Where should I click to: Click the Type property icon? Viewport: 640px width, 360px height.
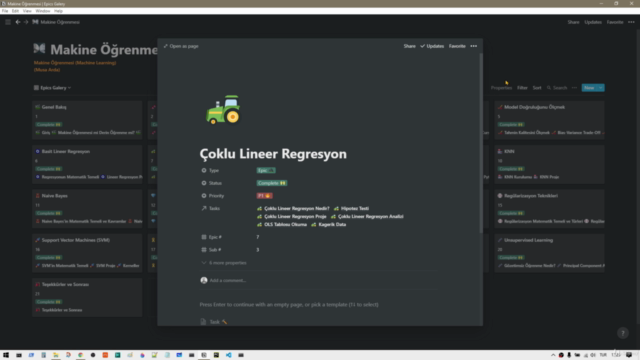click(x=204, y=170)
